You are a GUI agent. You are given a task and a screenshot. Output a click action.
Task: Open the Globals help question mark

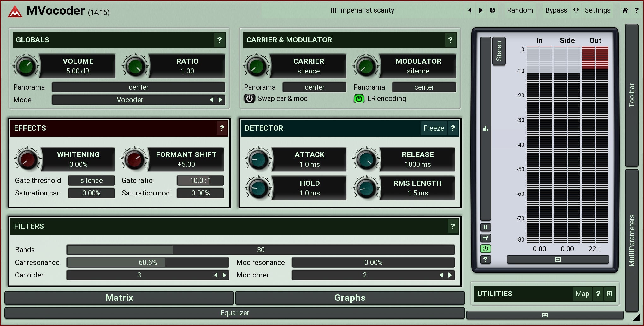coord(219,40)
